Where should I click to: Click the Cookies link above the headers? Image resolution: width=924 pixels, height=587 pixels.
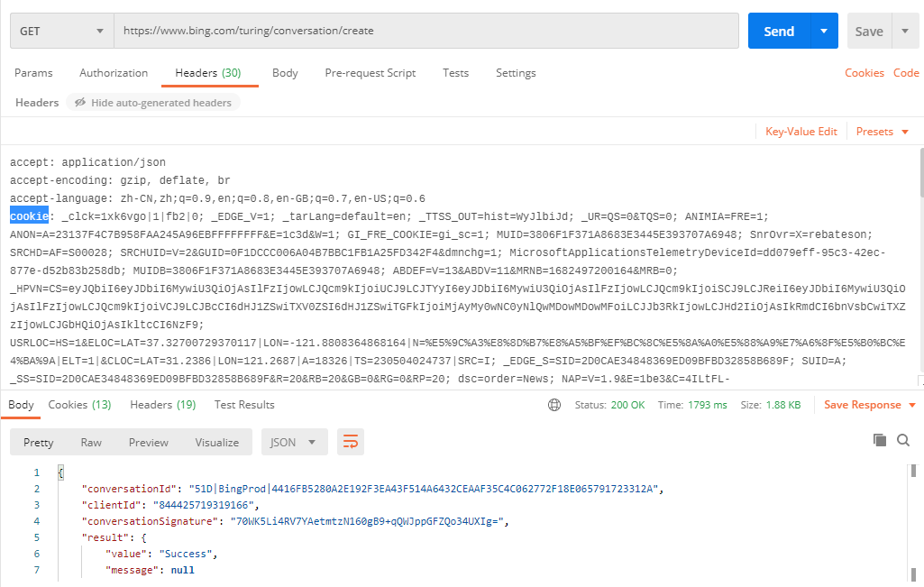pos(864,72)
